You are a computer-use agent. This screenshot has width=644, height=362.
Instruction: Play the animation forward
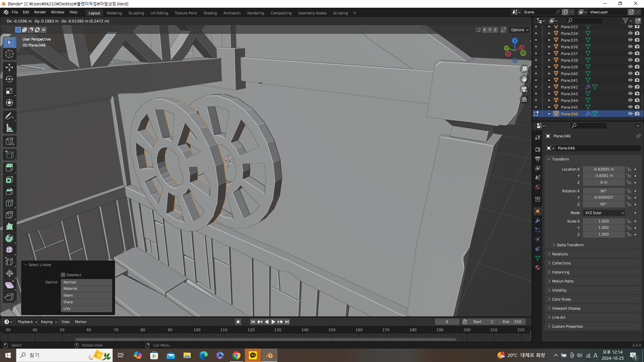coord(273,322)
